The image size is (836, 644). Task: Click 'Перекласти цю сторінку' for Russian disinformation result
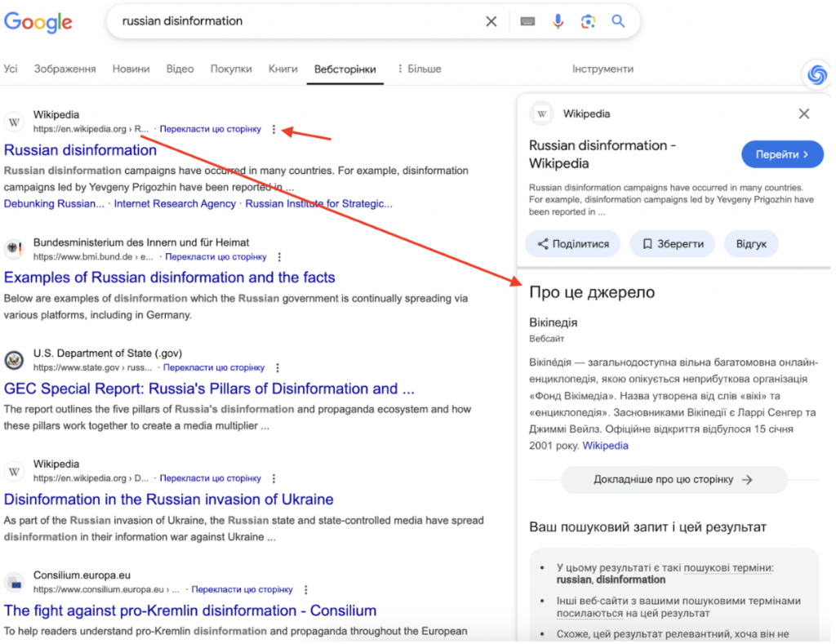tap(211, 129)
